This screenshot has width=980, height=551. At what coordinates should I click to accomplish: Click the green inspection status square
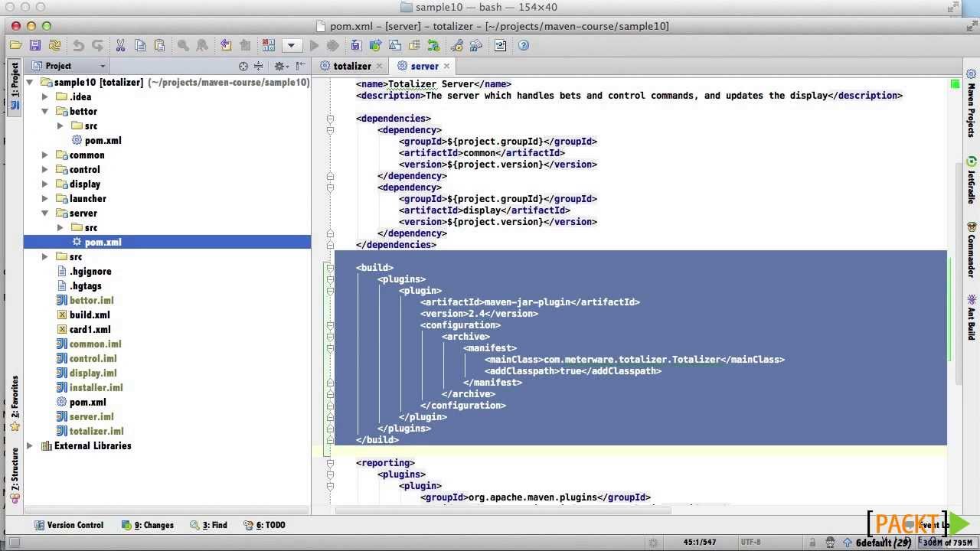(955, 83)
